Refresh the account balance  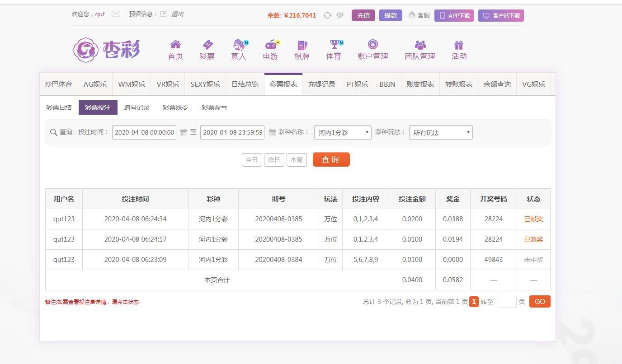pyautogui.click(x=327, y=15)
